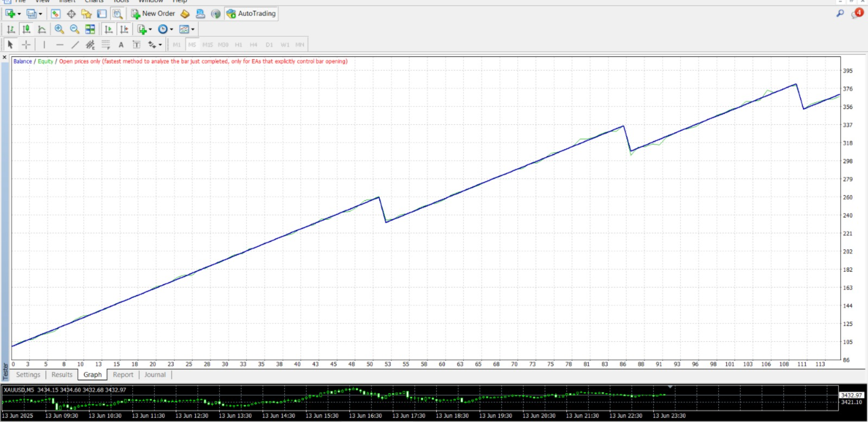Show the Navigator favorites folder icon

click(86, 14)
